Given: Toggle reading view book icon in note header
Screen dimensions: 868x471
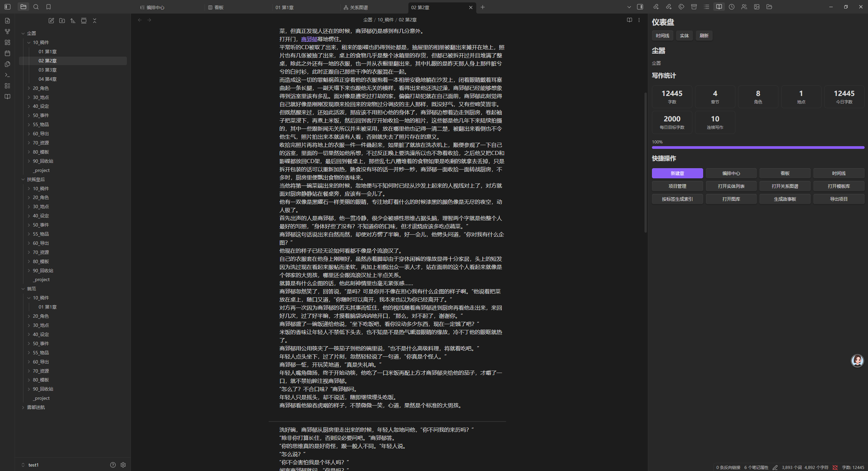Looking at the screenshot, I should (630, 20).
